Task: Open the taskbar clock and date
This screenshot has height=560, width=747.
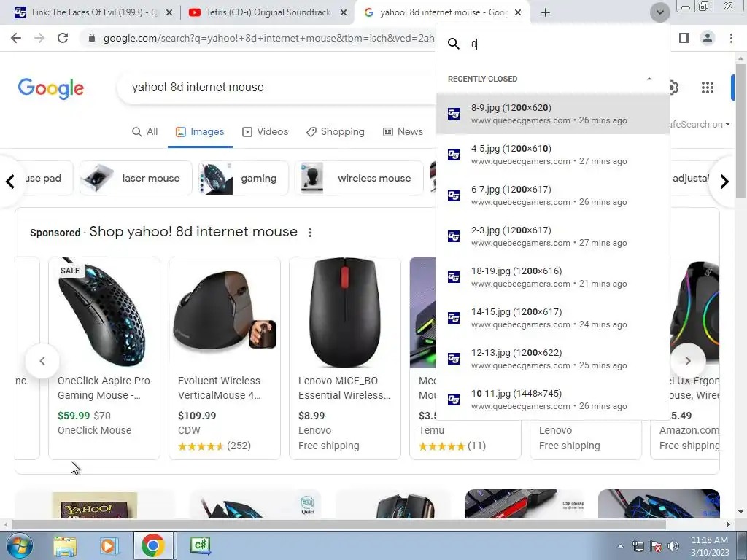Action: point(710,546)
